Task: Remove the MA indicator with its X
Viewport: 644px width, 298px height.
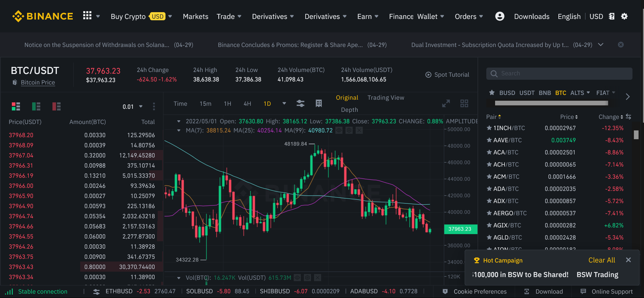Action: coord(359,130)
